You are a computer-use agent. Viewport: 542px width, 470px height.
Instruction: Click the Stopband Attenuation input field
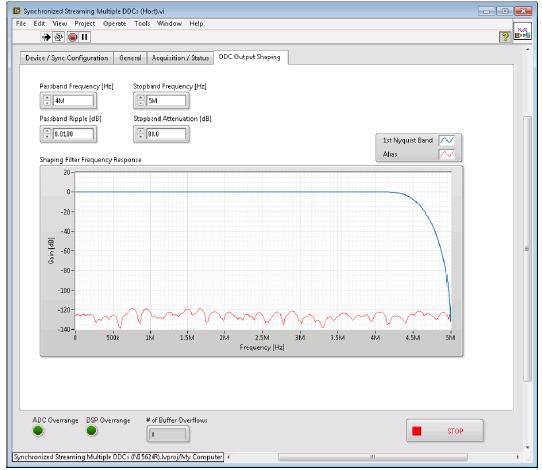pos(166,134)
